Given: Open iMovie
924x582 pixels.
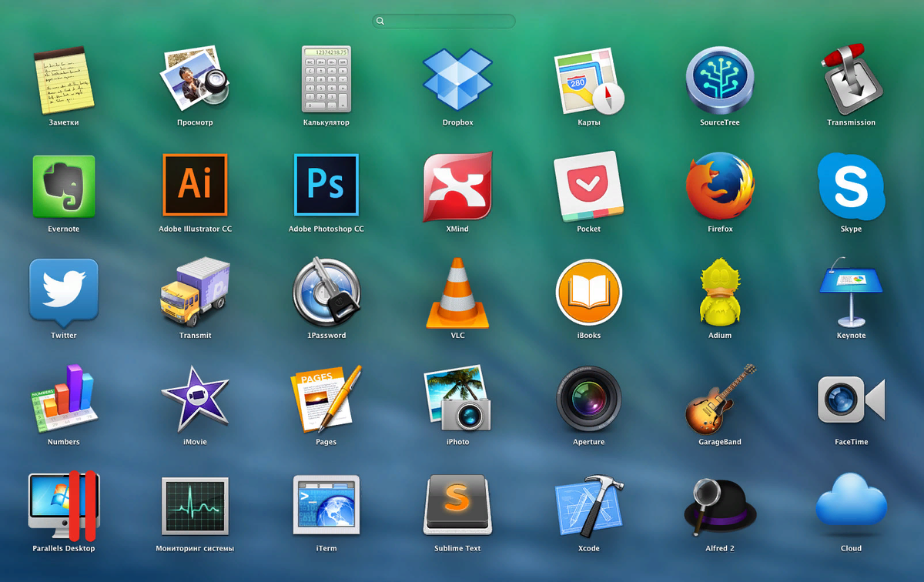Looking at the screenshot, I should coord(195,399).
